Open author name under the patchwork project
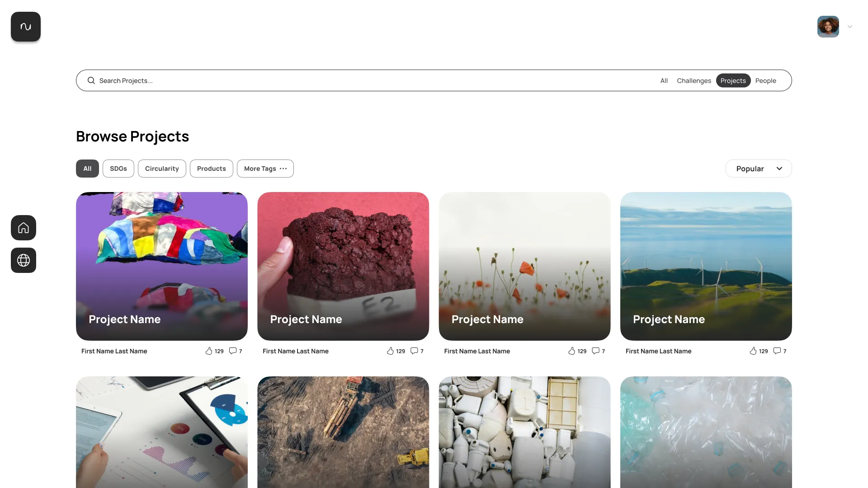This screenshot has width=868, height=488. pyautogui.click(x=114, y=351)
